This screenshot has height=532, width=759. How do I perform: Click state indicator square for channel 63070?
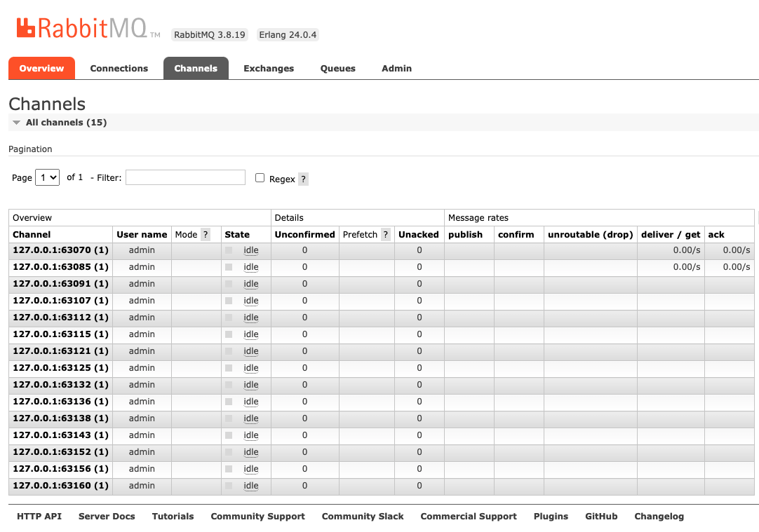click(229, 250)
